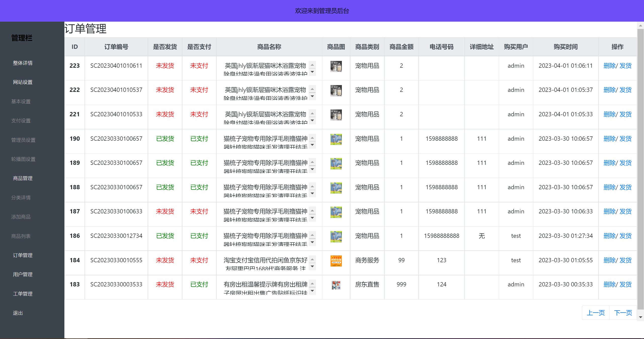
Task: Open 订单管理 in the sidebar
Action: point(23,255)
